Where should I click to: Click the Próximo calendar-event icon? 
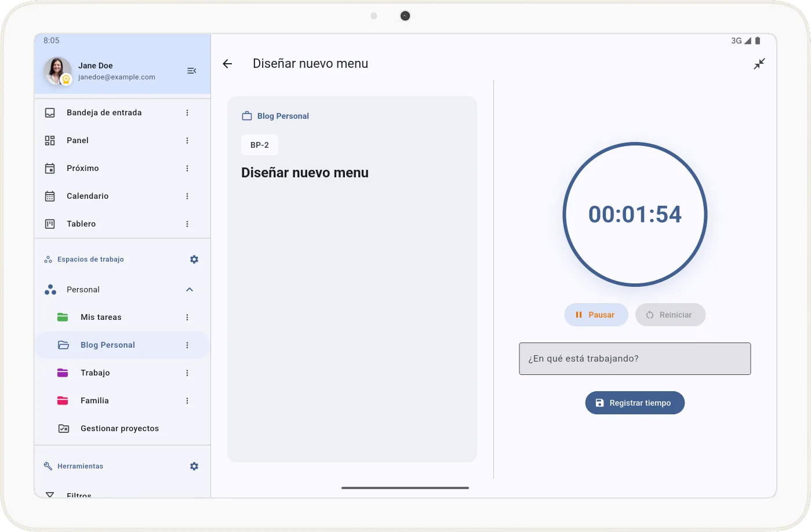[50, 168]
